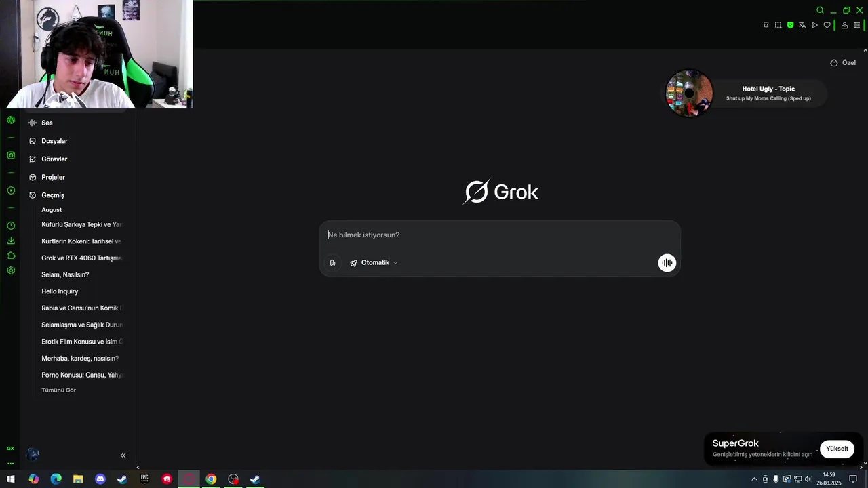Click the Yükselt upgrade button
This screenshot has height=488, width=868.
coord(837,449)
